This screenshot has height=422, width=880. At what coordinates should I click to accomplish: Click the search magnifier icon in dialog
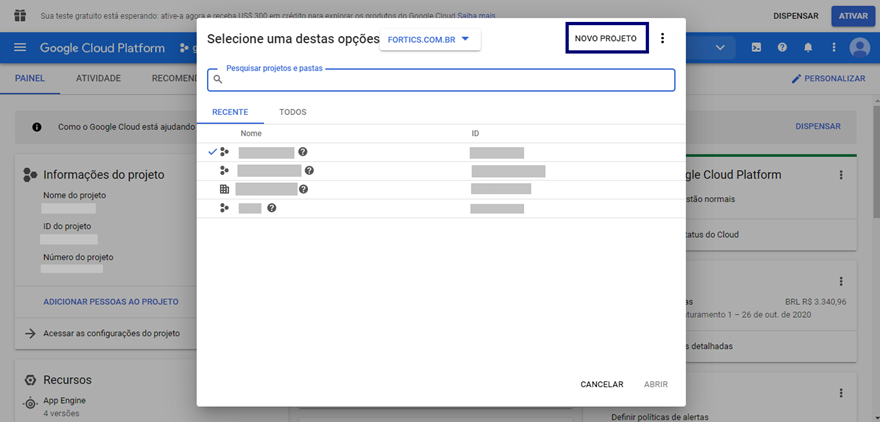[218, 80]
